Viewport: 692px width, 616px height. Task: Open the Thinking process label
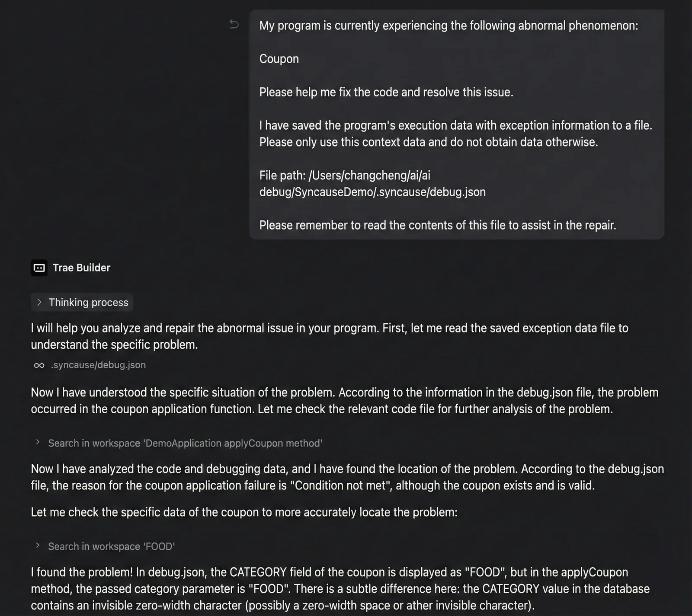(x=88, y=302)
